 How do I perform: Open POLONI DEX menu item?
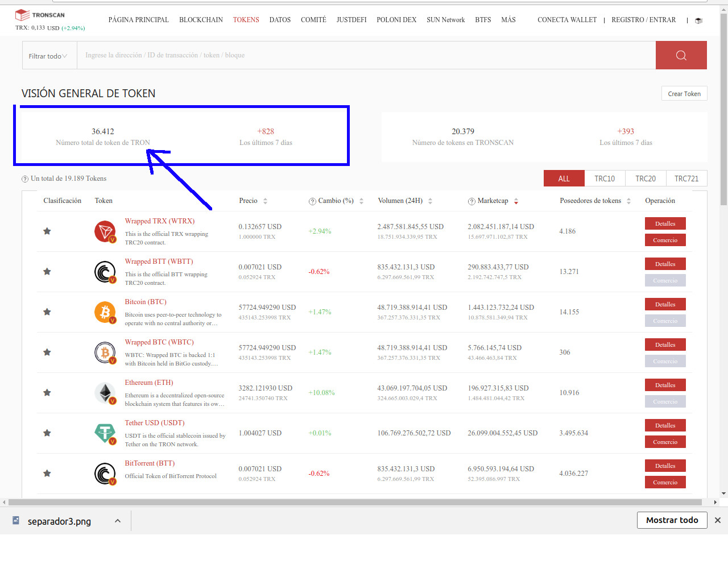396,20
